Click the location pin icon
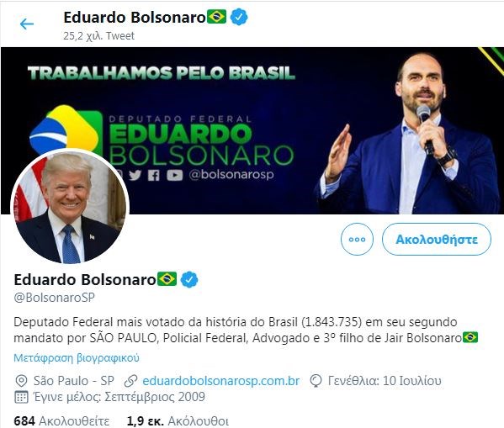Image resolution: width=504 pixels, height=428 pixels. 21,381
